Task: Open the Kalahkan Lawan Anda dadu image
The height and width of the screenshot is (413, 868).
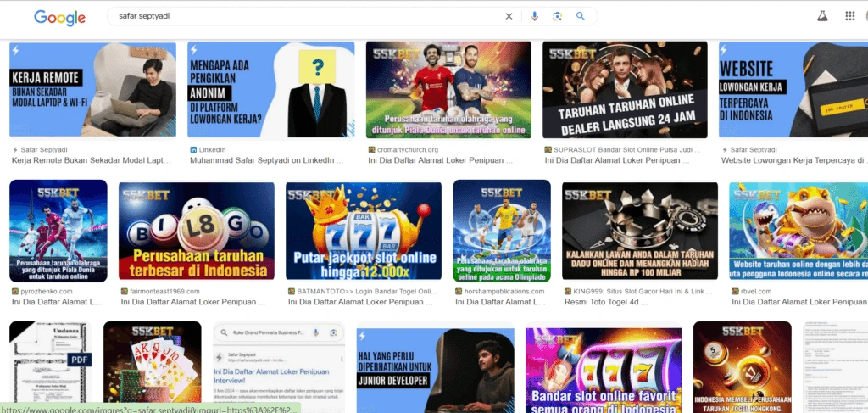Action: (x=640, y=231)
